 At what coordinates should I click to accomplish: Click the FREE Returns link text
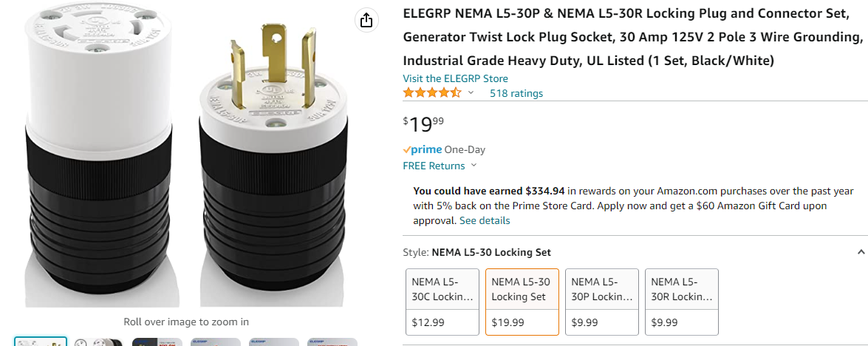(434, 166)
